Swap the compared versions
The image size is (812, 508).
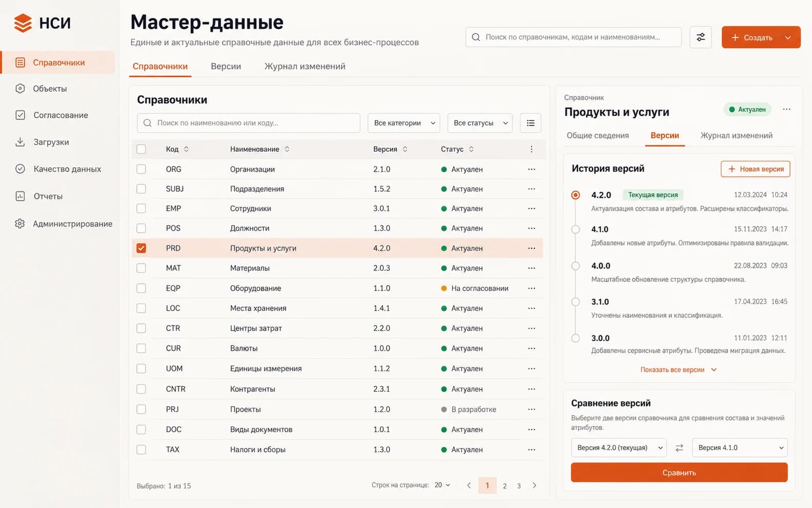pos(679,448)
